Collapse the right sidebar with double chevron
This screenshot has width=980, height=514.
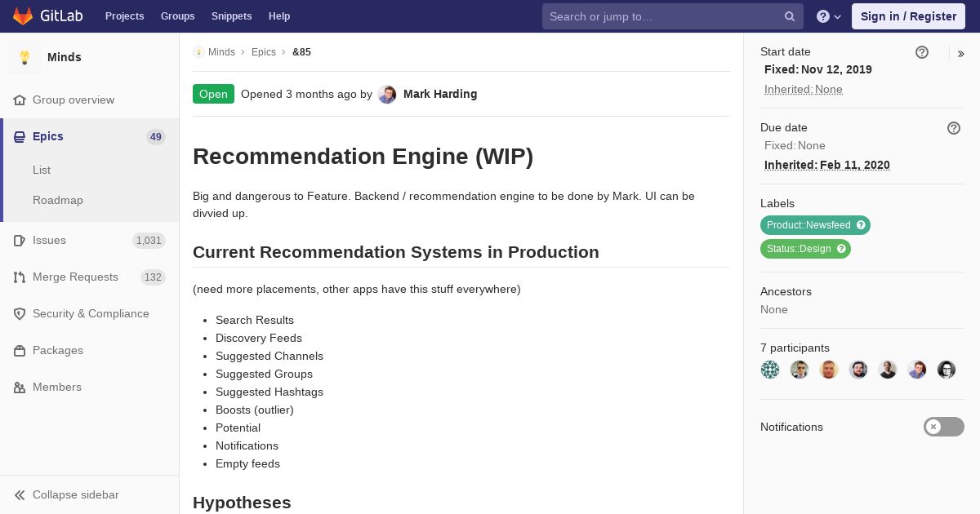pyautogui.click(x=961, y=54)
